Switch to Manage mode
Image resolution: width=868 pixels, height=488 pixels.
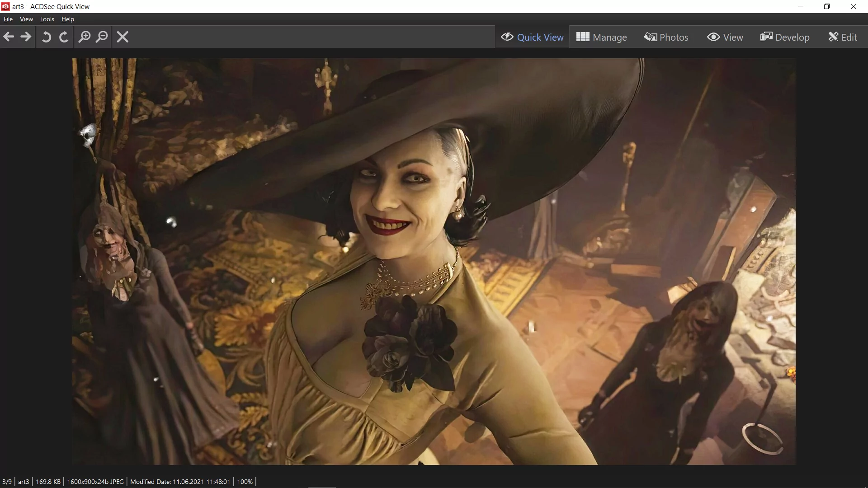602,37
